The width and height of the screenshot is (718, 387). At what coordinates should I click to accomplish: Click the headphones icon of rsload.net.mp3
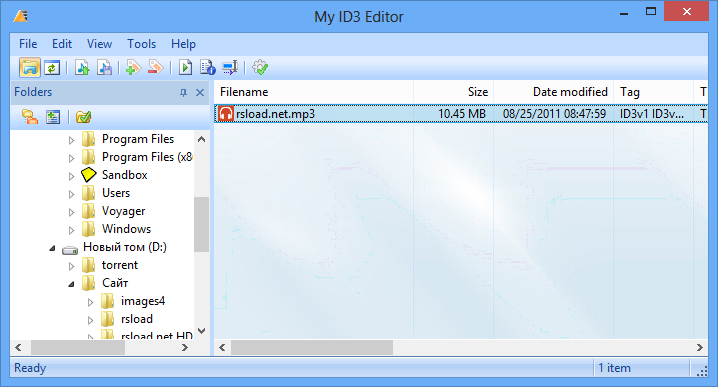pyautogui.click(x=226, y=114)
